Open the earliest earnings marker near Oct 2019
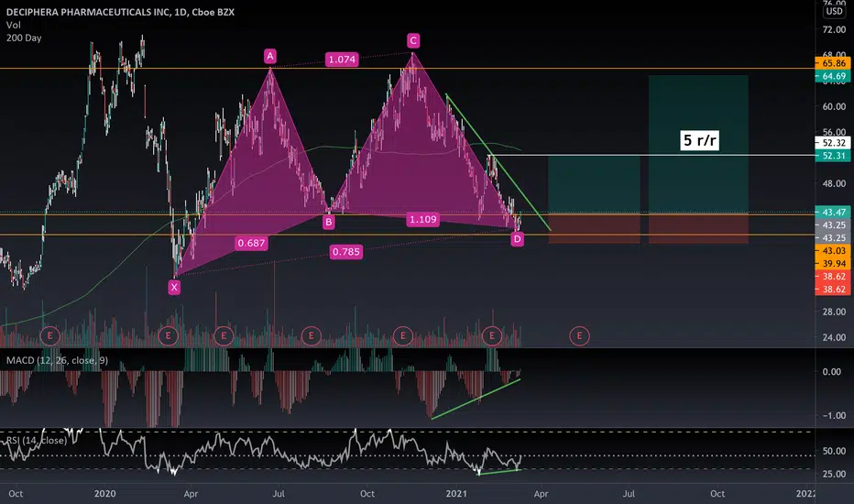This screenshot has width=854, height=504. [50, 335]
